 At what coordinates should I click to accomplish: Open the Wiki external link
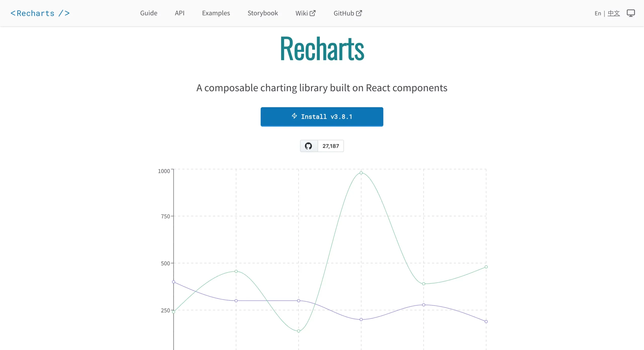(x=305, y=13)
